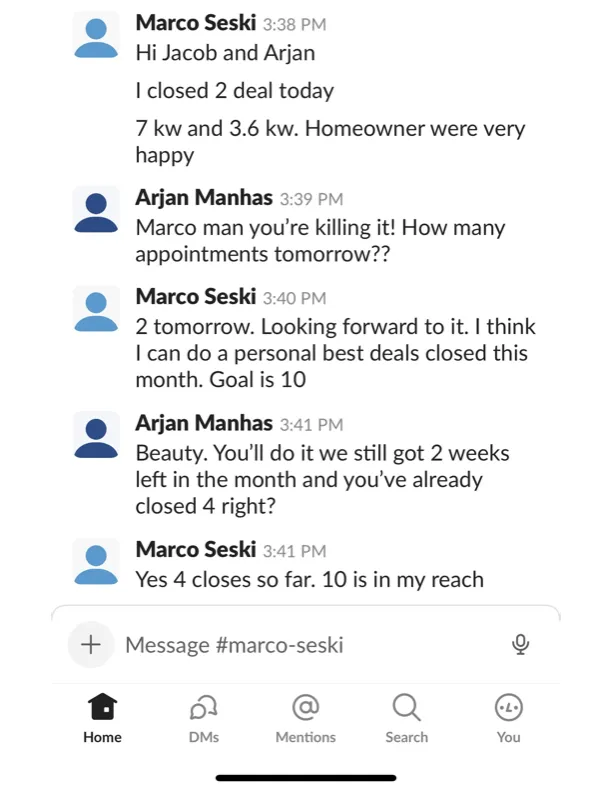Switch to the DMs tab
The width and height of the screenshot is (612, 792).
point(203,718)
